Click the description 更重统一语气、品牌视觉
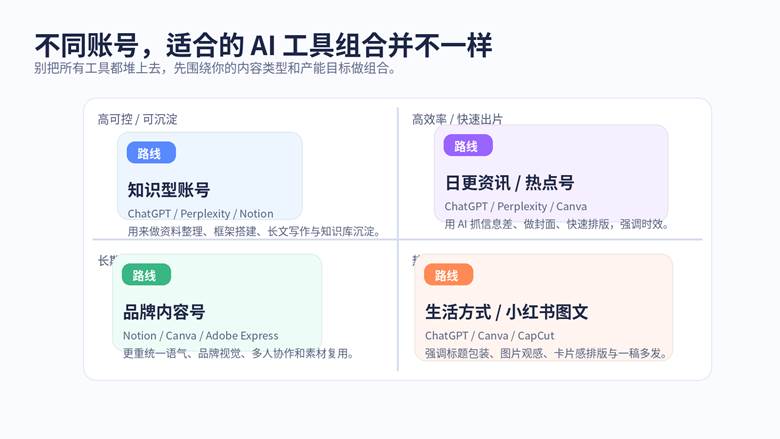 238,353
